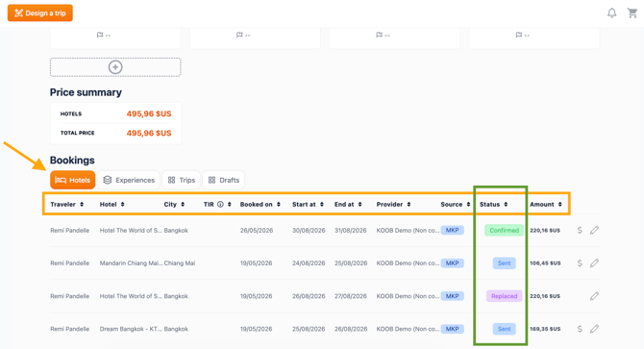644x349 pixels.
Task: Select 'Mandarin Chiang Mai...' hotel name
Action: pos(131,263)
